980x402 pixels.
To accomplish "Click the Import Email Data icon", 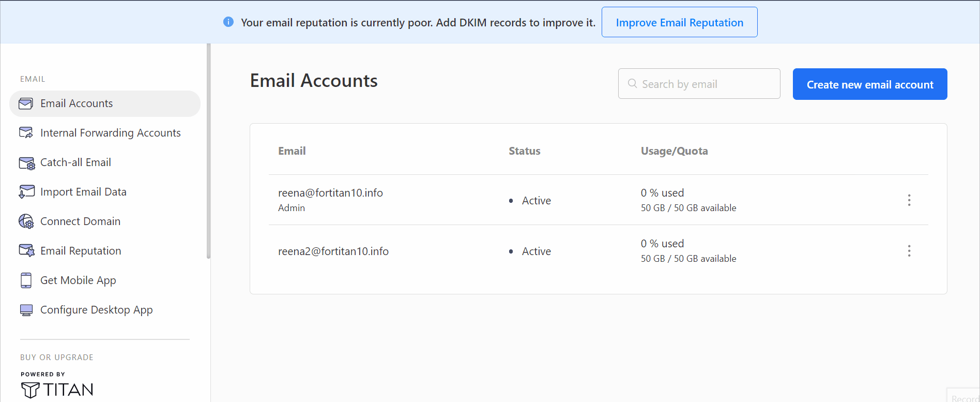I will [x=26, y=192].
